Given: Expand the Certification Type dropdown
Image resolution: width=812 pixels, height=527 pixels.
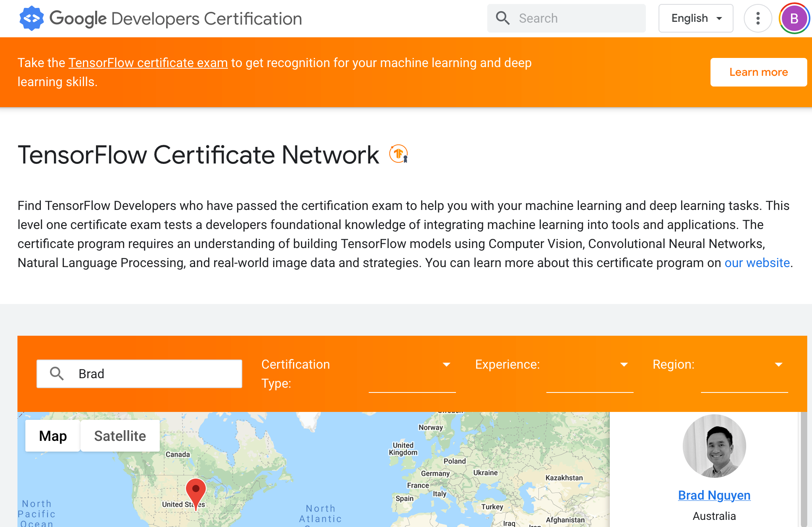Looking at the screenshot, I should point(412,373).
